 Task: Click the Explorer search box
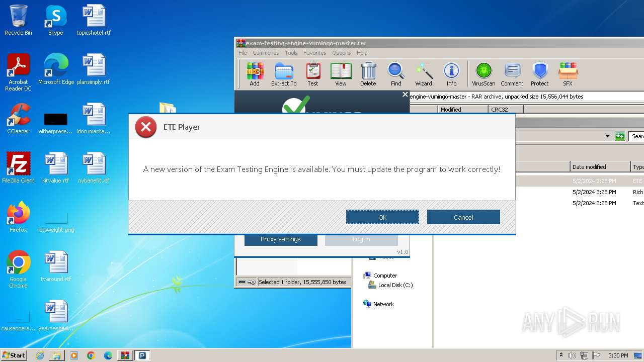[x=636, y=136]
